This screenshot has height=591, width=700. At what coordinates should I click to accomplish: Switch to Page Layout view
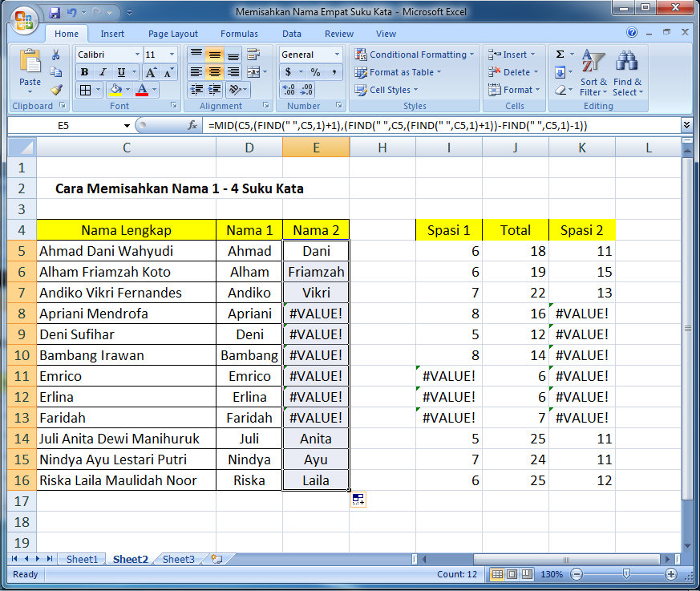pyautogui.click(x=512, y=574)
